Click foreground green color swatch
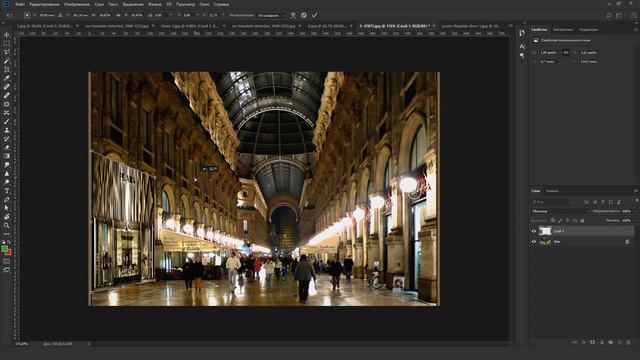The image size is (640, 360). pyautogui.click(x=4, y=249)
